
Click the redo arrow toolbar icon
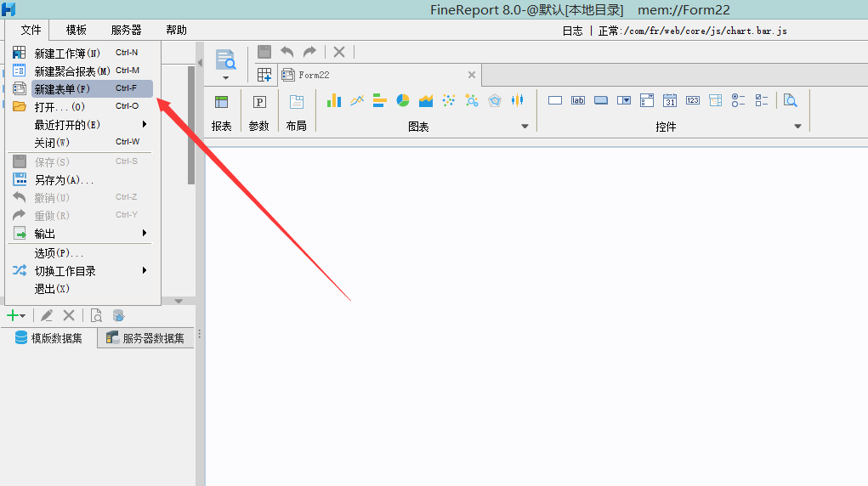(x=309, y=52)
